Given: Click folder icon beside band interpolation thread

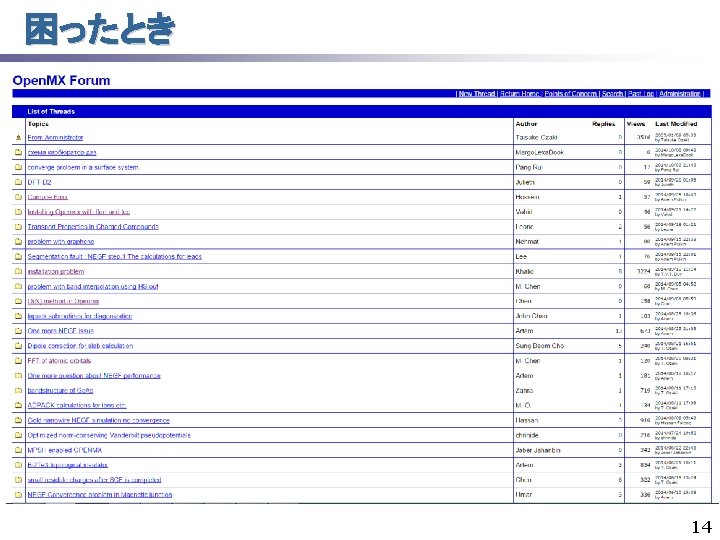Looking at the screenshot, I should click(x=18, y=286).
